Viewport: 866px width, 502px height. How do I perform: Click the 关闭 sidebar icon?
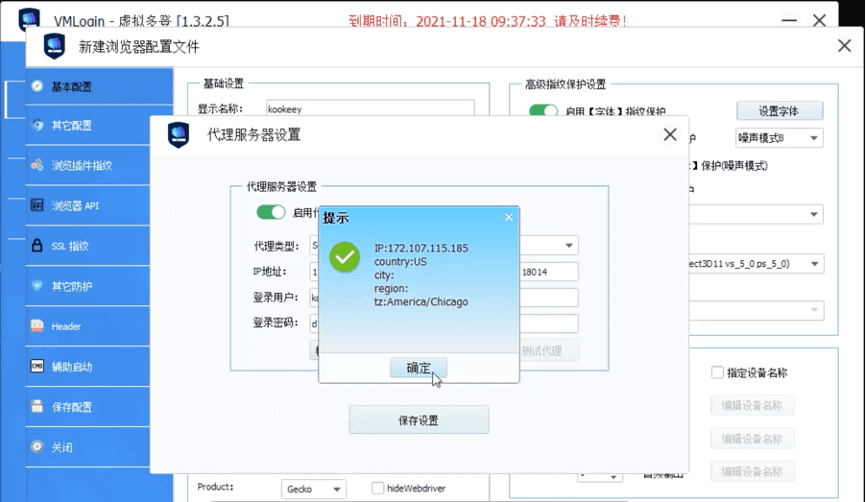point(37,447)
